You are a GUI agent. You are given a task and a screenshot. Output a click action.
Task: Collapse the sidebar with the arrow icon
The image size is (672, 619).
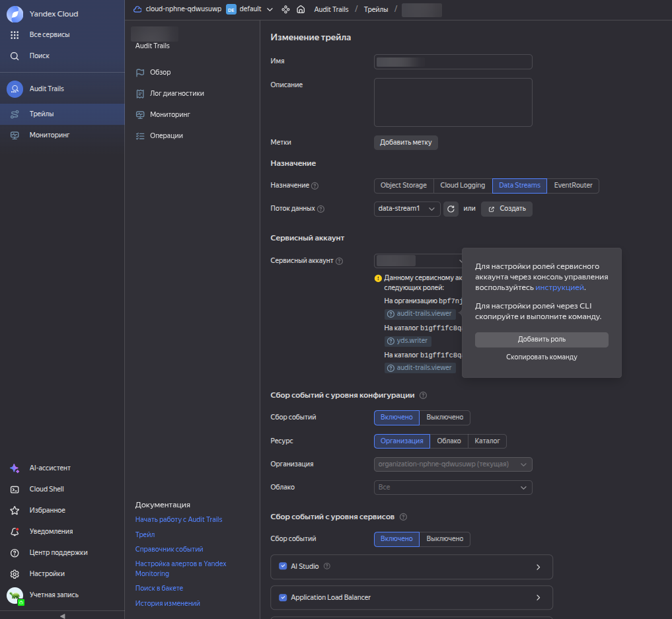(x=63, y=616)
